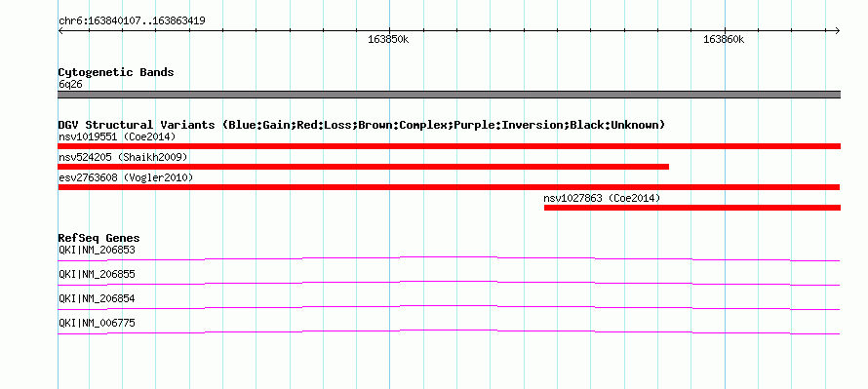Select the red nsv1027863 loss bar
This screenshot has width=868, height=389.
click(692, 208)
